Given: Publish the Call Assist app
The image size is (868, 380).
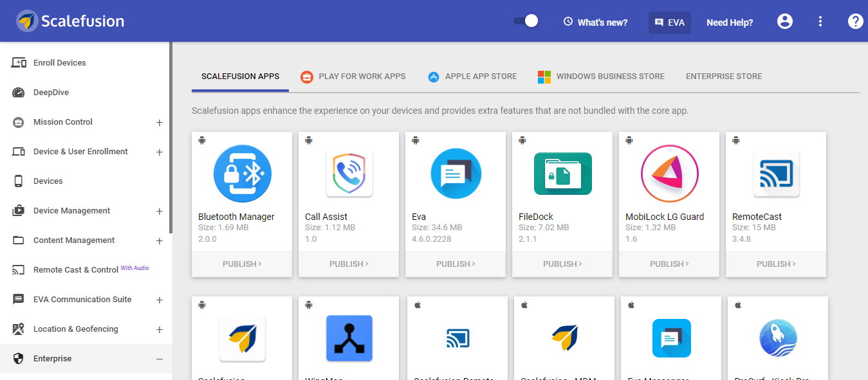Looking at the screenshot, I should pos(349,264).
